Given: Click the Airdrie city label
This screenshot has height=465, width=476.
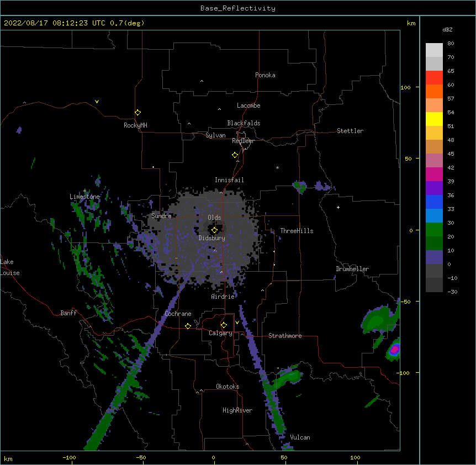Looking at the screenshot, I should point(223,297).
